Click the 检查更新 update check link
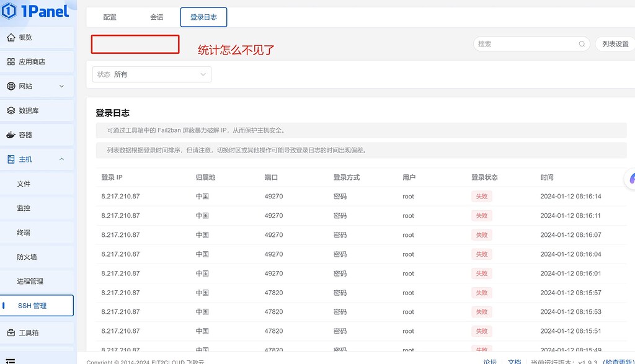 [x=619, y=362]
